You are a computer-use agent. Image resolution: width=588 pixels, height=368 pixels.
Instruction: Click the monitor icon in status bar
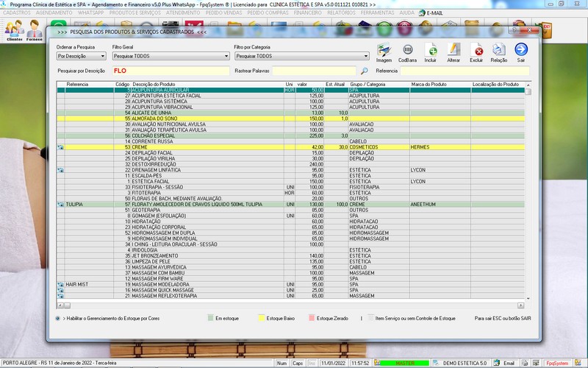click(x=536, y=363)
